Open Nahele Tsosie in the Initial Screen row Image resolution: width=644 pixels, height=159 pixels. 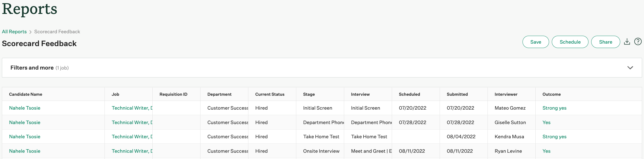pyautogui.click(x=25, y=108)
